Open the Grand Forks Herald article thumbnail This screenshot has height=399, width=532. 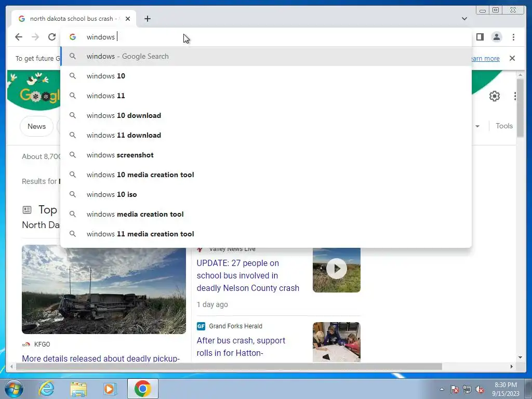(x=337, y=342)
